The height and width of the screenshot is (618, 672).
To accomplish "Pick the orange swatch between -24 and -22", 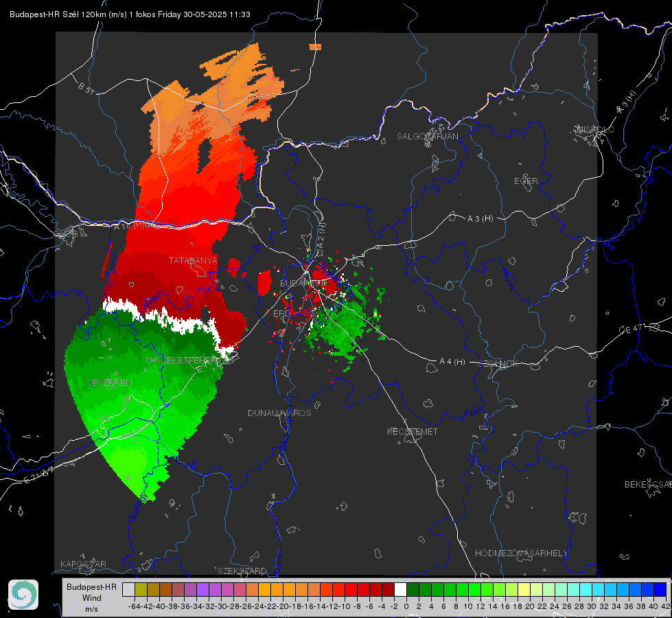I will (264, 589).
